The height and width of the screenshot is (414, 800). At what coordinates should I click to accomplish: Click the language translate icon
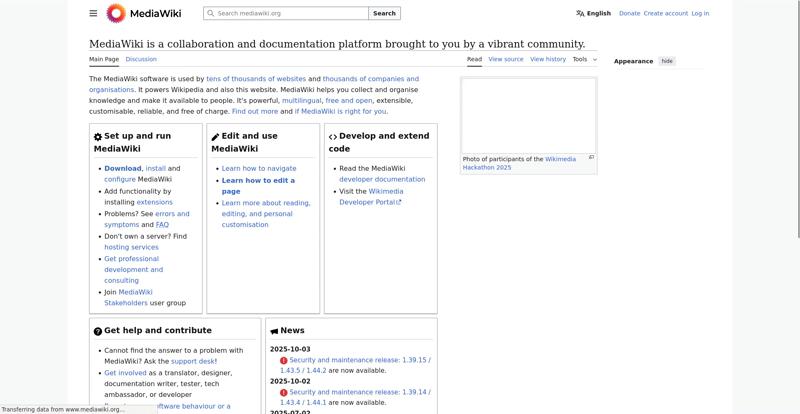coord(580,13)
